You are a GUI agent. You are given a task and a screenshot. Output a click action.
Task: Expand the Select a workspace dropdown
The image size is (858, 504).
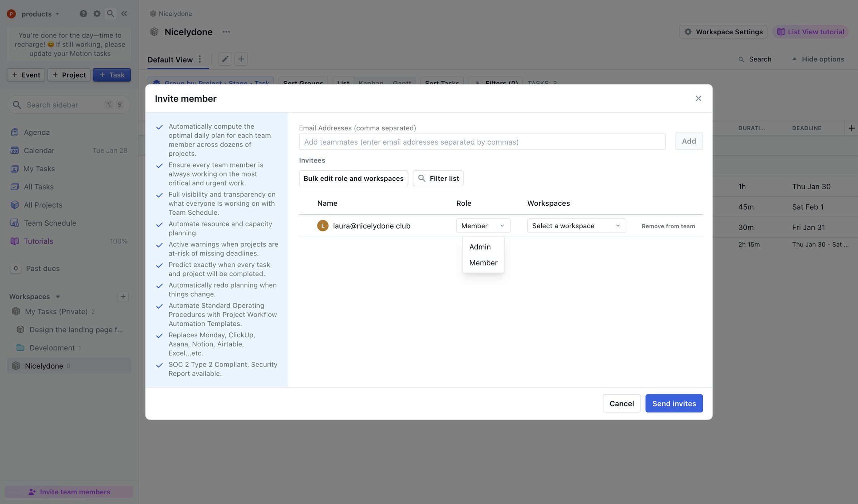click(x=576, y=226)
